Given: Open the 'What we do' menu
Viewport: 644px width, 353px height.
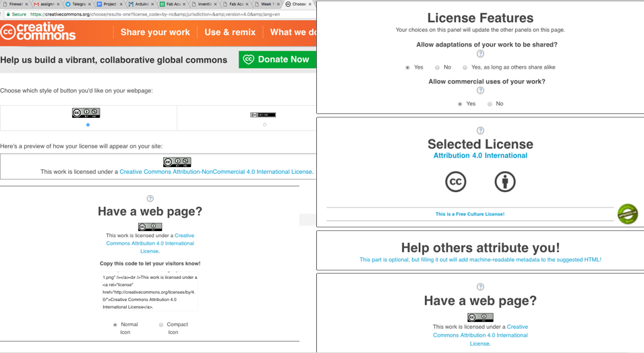Looking at the screenshot, I should coord(293,32).
